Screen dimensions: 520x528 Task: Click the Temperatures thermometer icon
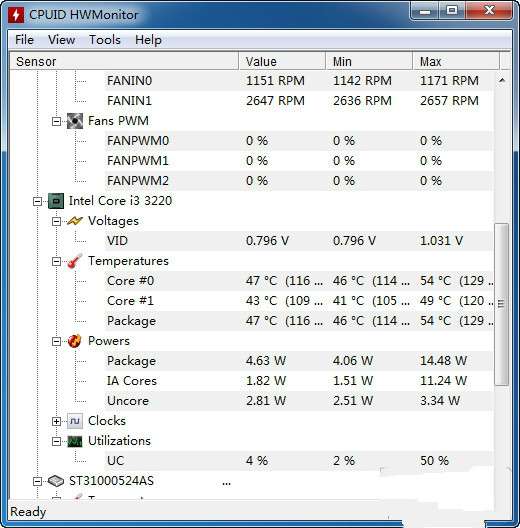click(x=75, y=261)
